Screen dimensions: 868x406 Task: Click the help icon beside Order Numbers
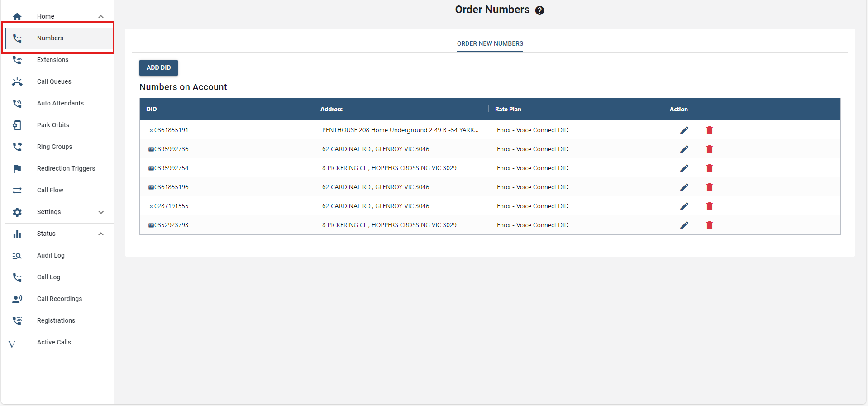[x=539, y=10]
